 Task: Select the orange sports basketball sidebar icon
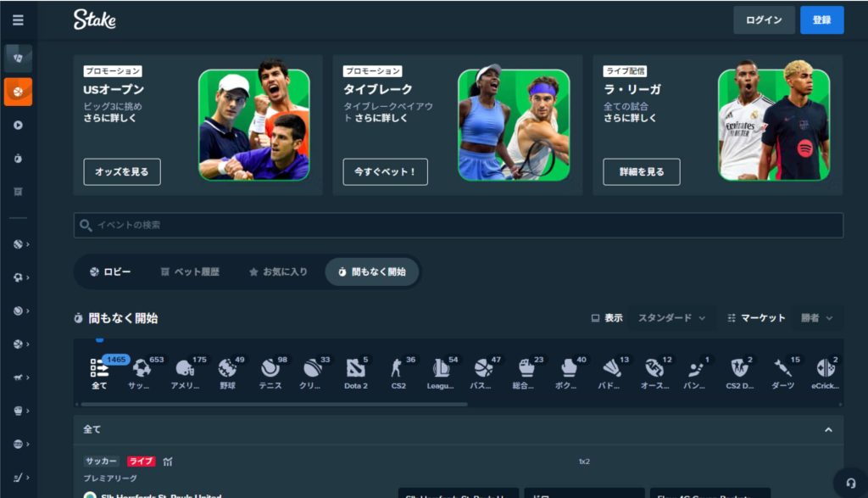[18, 92]
